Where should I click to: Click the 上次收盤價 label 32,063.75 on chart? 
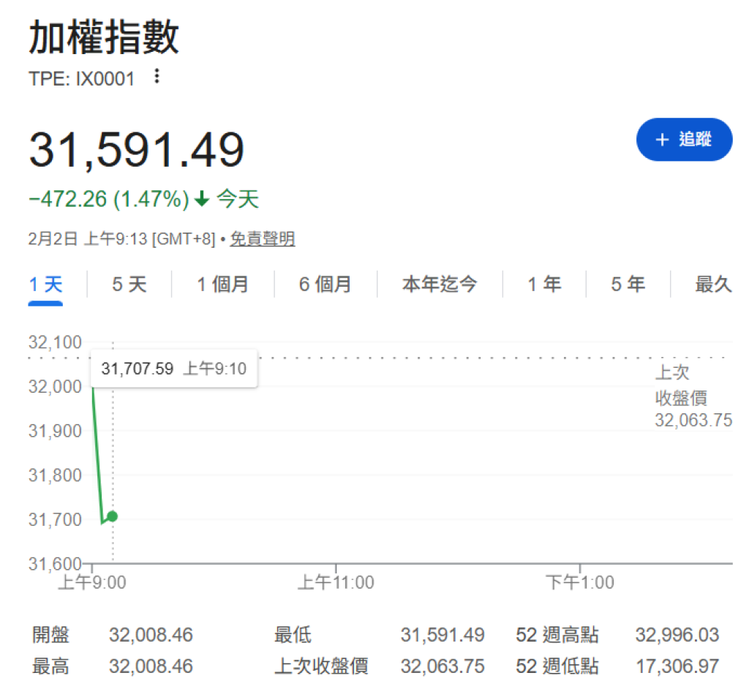(693, 420)
